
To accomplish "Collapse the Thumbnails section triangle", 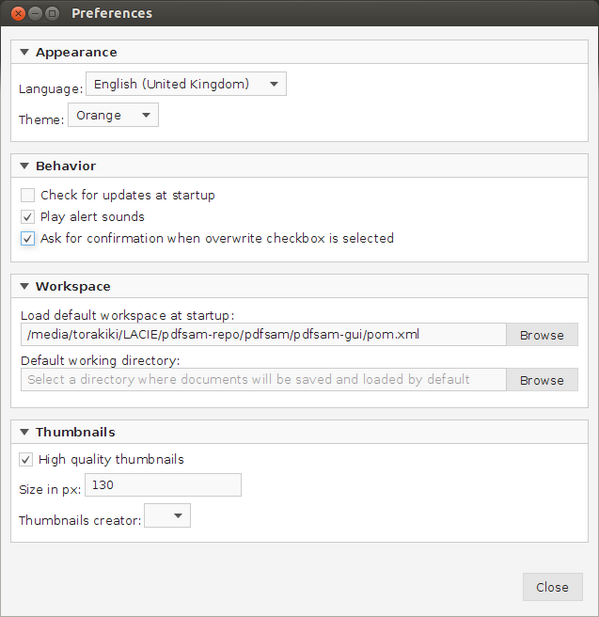I will pos(24,432).
